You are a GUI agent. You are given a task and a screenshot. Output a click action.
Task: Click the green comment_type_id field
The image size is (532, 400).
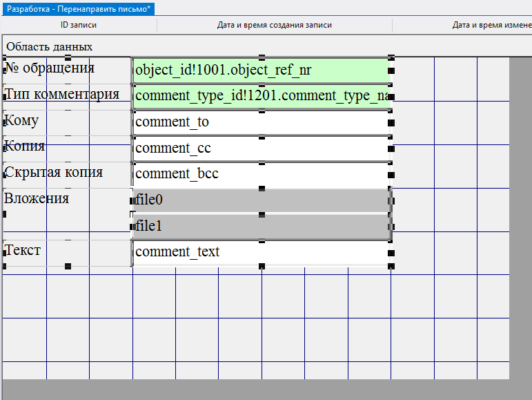pyautogui.click(x=262, y=96)
